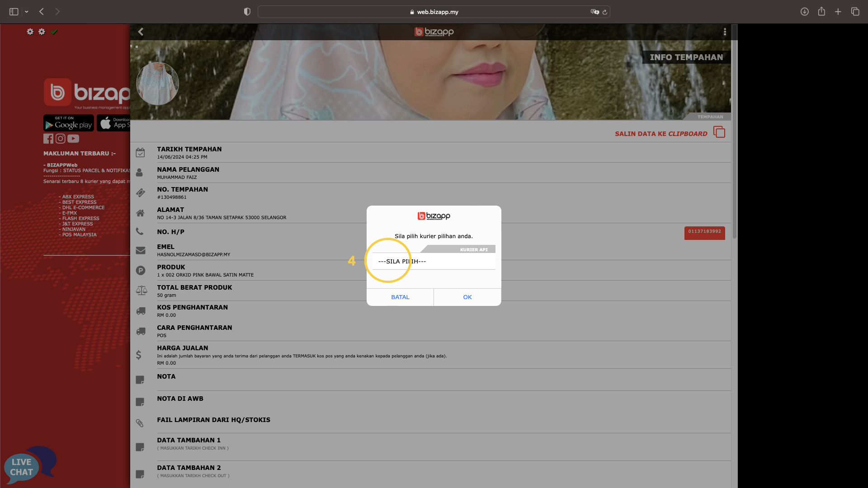Open Bizapp YouTube channel icon

(x=73, y=139)
